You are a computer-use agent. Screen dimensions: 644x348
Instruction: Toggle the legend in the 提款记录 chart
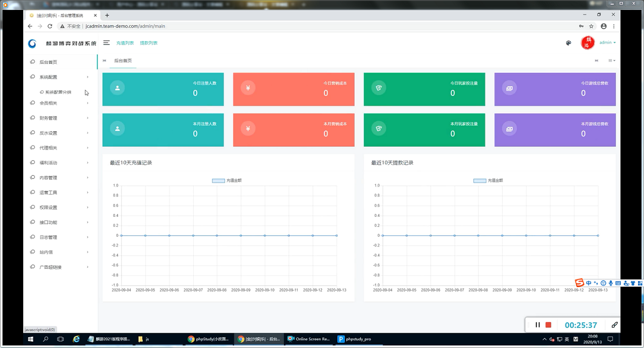click(488, 181)
